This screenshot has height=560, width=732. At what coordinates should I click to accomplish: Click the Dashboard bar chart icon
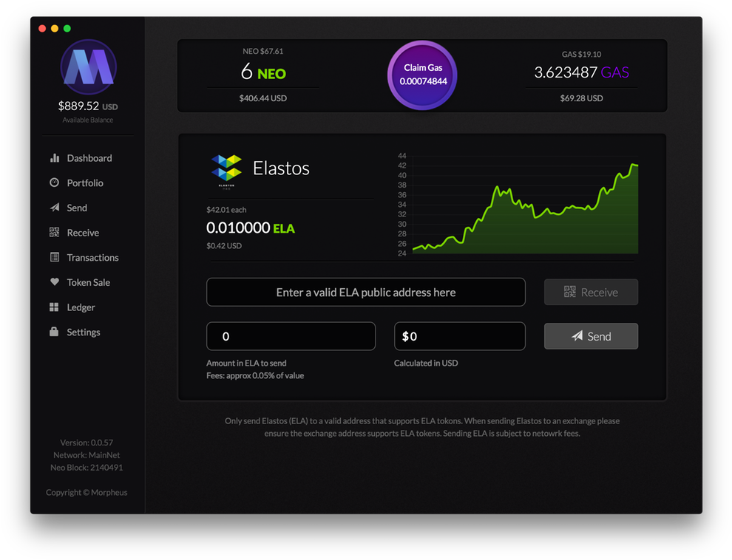point(55,158)
